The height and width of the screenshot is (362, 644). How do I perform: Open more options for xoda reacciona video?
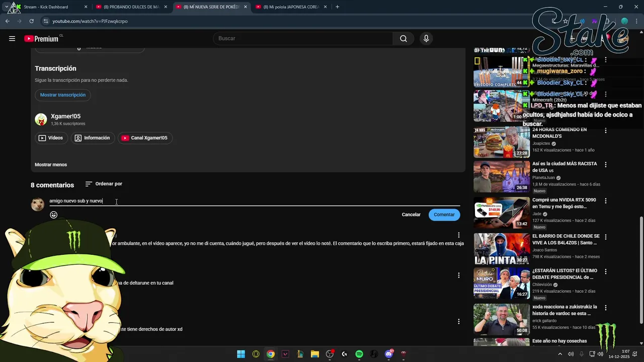pos(606,307)
